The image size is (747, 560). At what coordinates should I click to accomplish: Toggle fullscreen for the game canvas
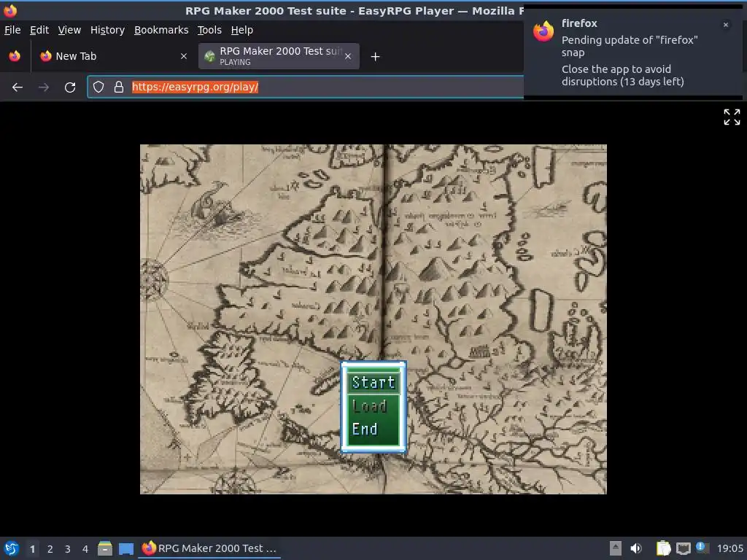pos(732,117)
